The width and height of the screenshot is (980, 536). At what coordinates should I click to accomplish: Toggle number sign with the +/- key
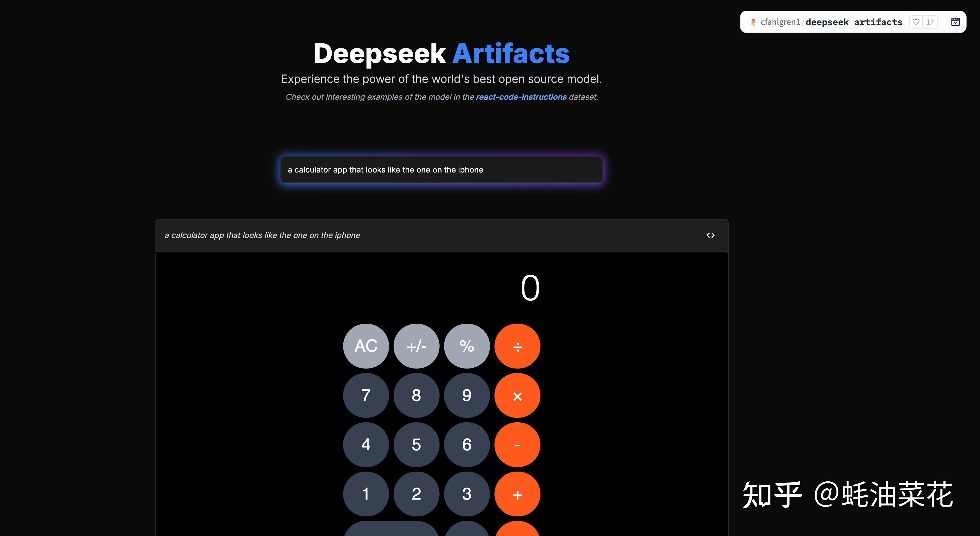(416, 346)
